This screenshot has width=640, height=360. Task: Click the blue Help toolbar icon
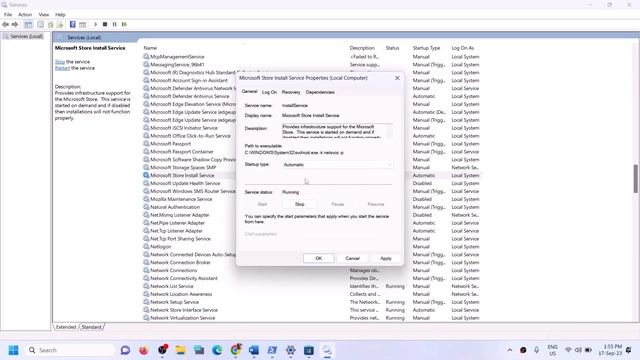[x=73, y=24]
